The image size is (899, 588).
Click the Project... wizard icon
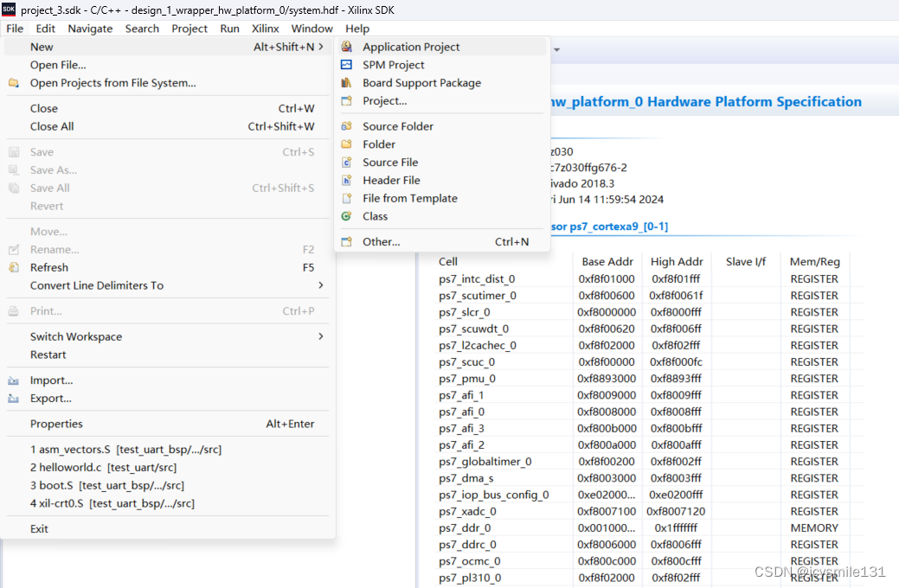pos(346,101)
